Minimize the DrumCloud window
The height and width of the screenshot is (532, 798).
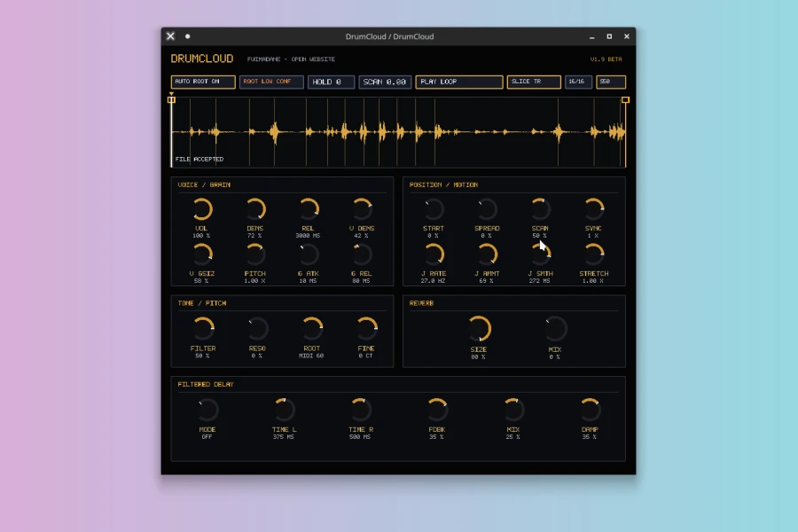tap(592, 36)
